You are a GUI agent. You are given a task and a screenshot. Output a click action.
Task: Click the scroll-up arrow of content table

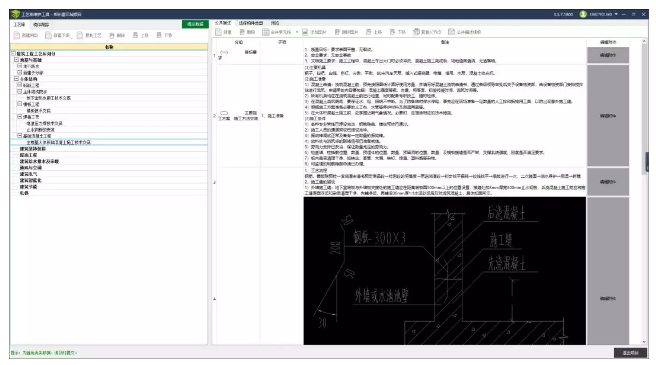click(645, 40)
